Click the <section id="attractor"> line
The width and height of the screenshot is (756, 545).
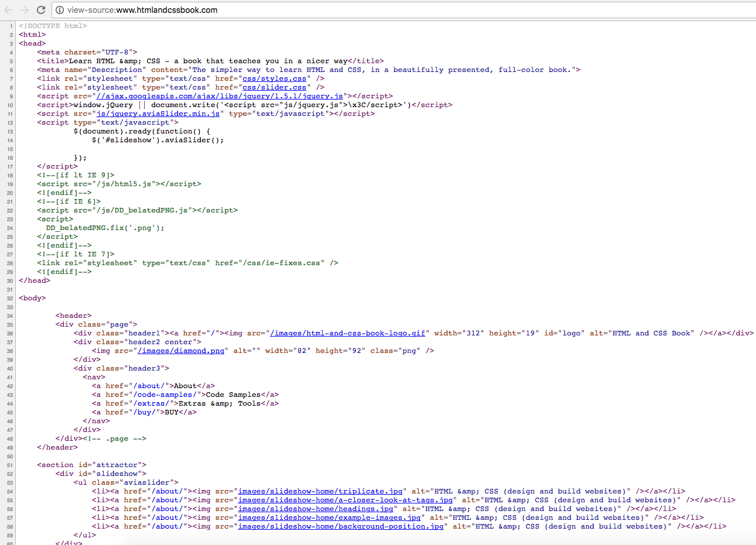pyautogui.click(x=91, y=465)
